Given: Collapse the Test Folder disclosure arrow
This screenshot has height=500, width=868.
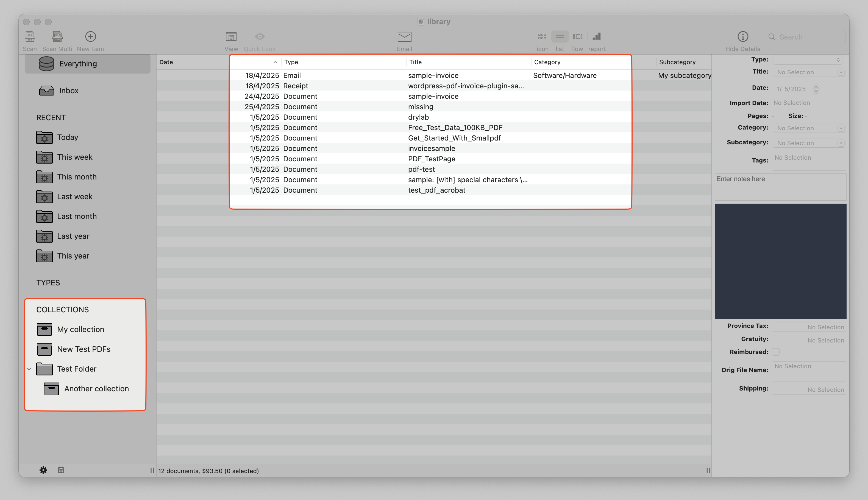Looking at the screenshot, I should (x=29, y=369).
